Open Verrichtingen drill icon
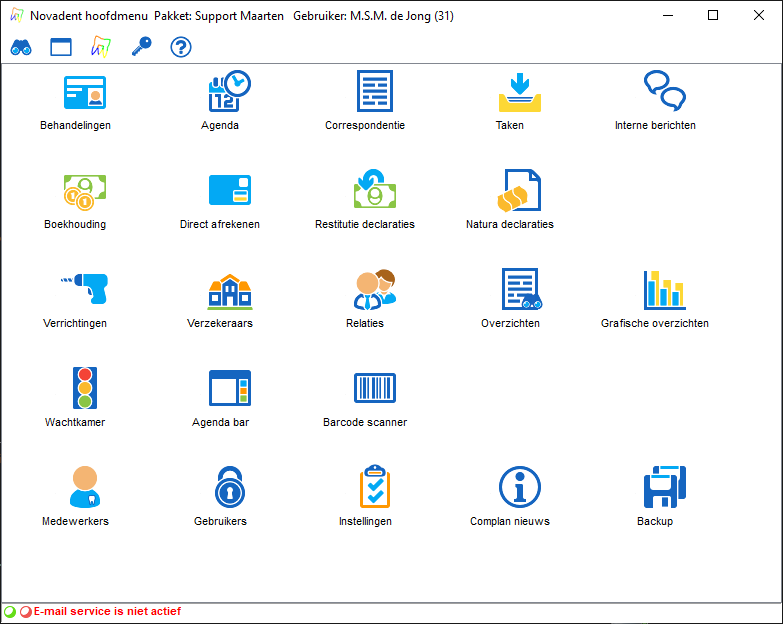This screenshot has height=624, width=783. click(x=84, y=289)
